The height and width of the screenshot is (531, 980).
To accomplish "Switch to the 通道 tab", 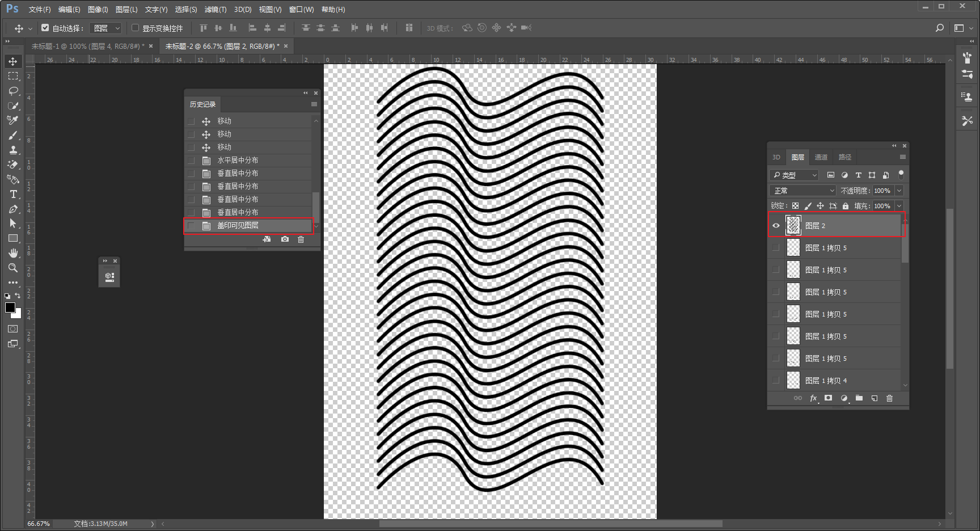I will pyautogui.click(x=821, y=157).
